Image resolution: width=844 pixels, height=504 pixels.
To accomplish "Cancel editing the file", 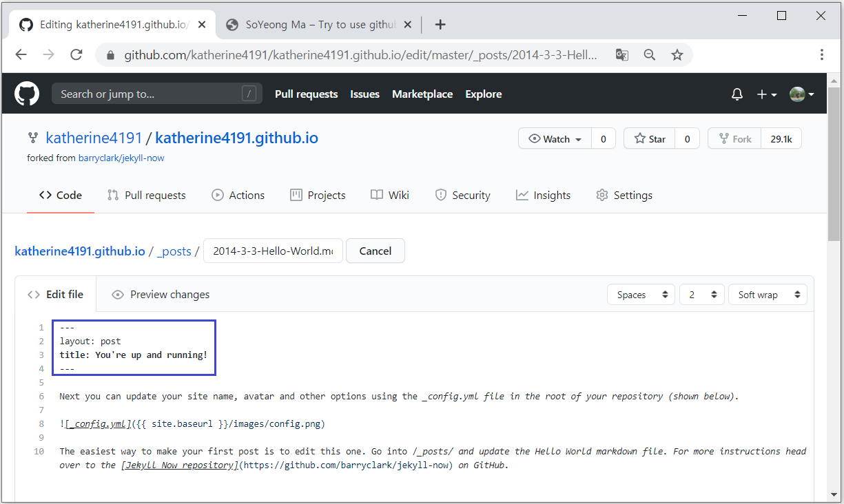I will click(x=375, y=251).
